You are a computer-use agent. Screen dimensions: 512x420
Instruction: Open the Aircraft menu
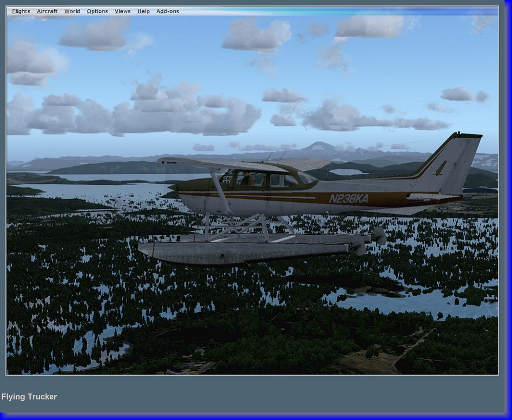(x=47, y=11)
